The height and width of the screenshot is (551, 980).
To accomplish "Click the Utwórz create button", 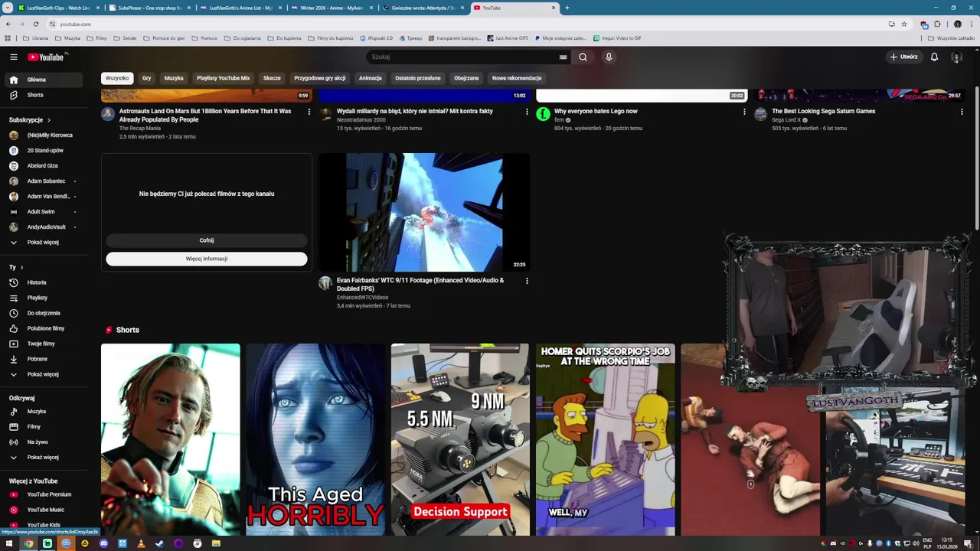I will [903, 57].
